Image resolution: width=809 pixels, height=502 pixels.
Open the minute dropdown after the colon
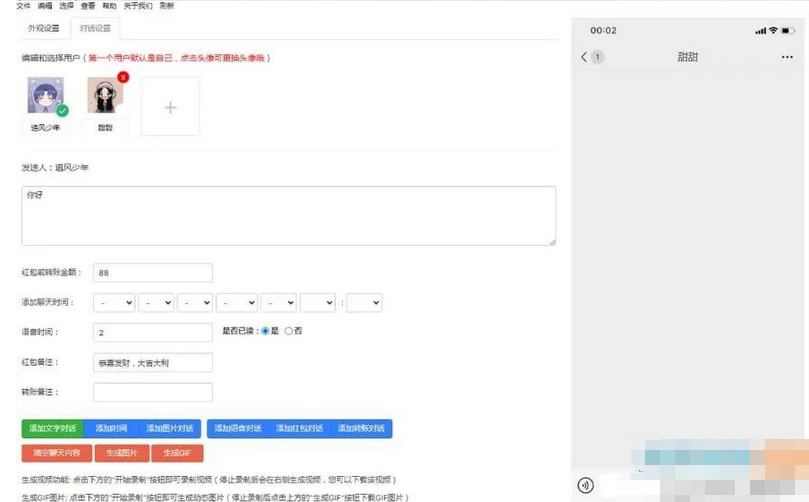pos(364,303)
